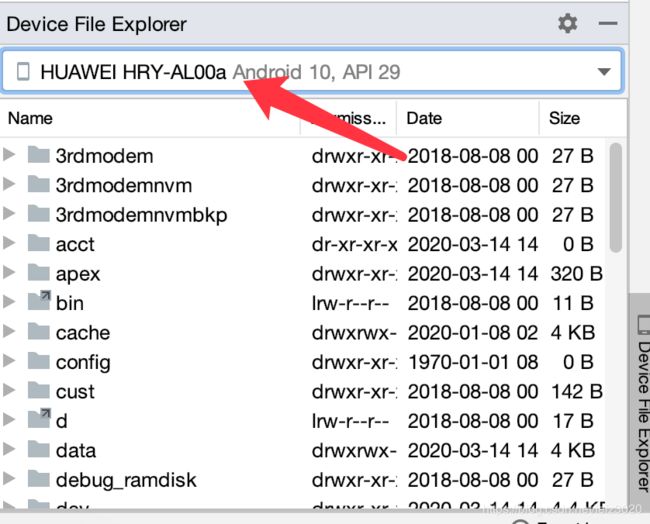650x524 pixels.
Task: Select the bin row name
Action: click(x=70, y=303)
